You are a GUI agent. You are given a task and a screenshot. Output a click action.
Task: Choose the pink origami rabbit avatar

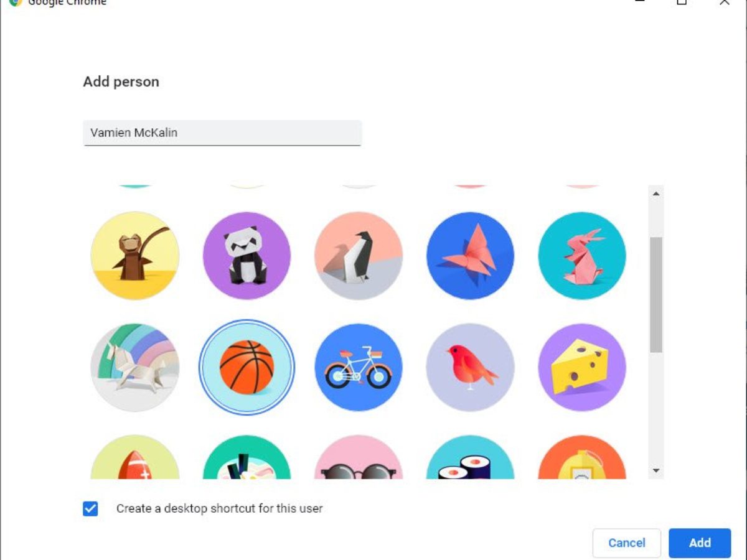582,256
